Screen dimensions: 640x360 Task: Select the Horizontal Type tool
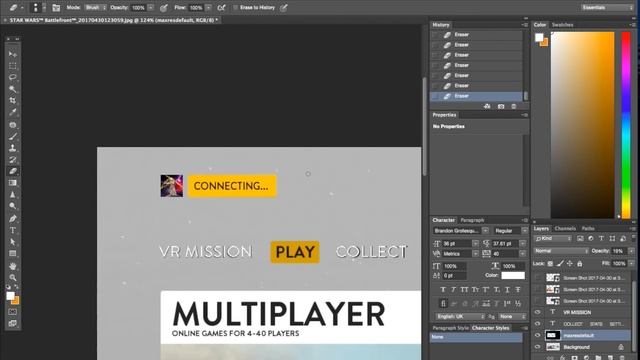(x=13, y=230)
